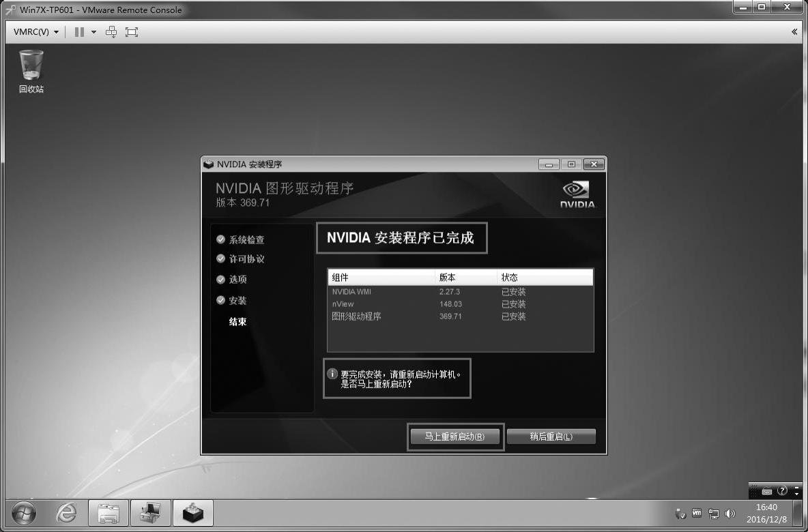Click version 148.03 in the table

[x=450, y=304]
